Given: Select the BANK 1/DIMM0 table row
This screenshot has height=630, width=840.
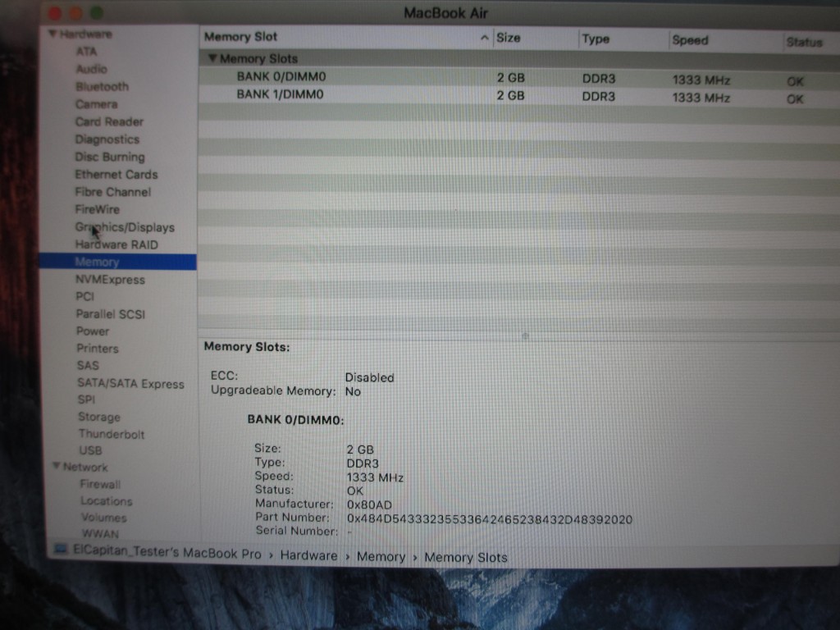Looking at the screenshot, I should tap(519, 96).
